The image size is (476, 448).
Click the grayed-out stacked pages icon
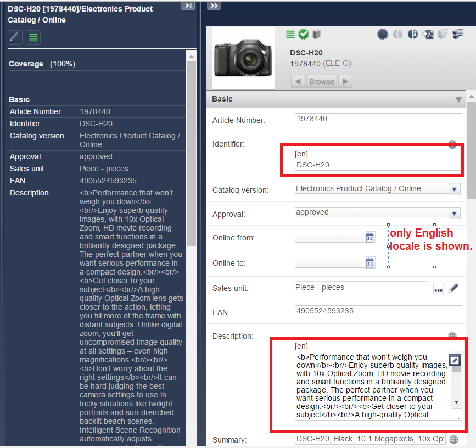(443, 34)
